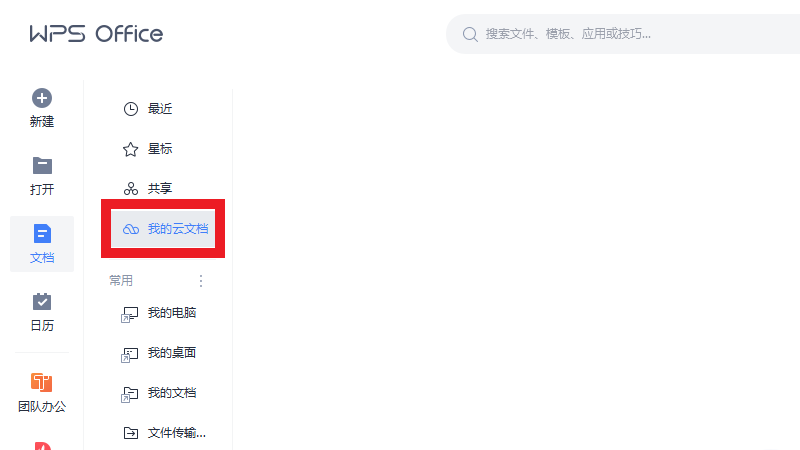
Task: Select 我的云文档 cloud documents entry
Action: pos(163,229)
